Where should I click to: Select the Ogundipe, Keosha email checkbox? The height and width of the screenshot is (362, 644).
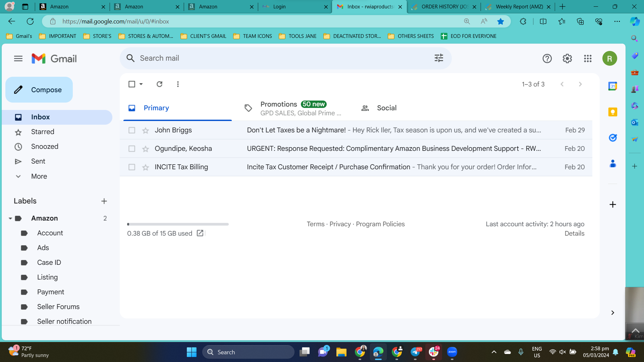[132, 148]
